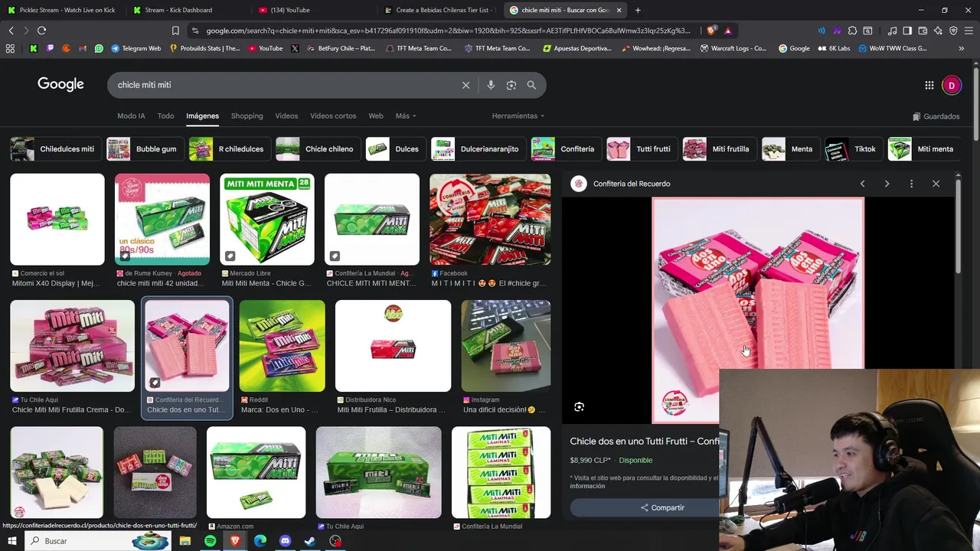
Task: Open Twitch bookmark icon
Action: [x=50, y=48]
